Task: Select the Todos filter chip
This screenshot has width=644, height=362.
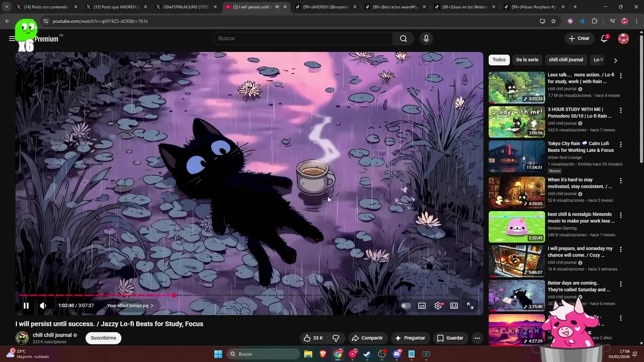Action: click(499, 60)
